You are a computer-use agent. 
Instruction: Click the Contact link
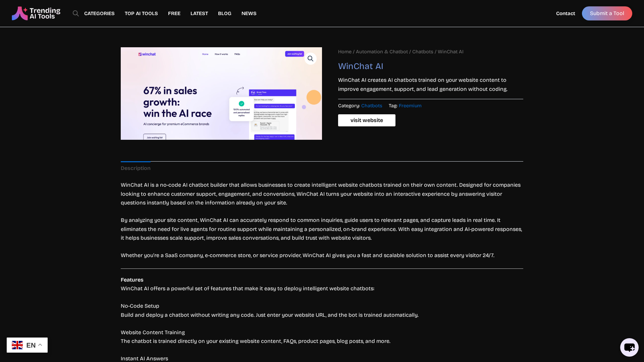pyautogui.click(x=566, y=13)
